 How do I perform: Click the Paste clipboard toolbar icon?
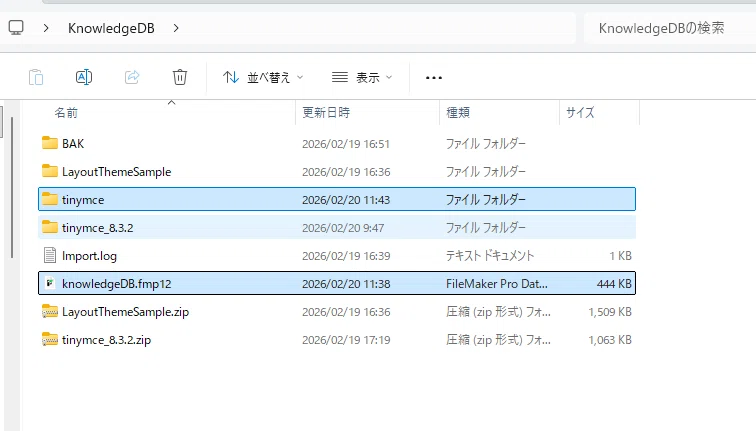(x=36, y=77)
